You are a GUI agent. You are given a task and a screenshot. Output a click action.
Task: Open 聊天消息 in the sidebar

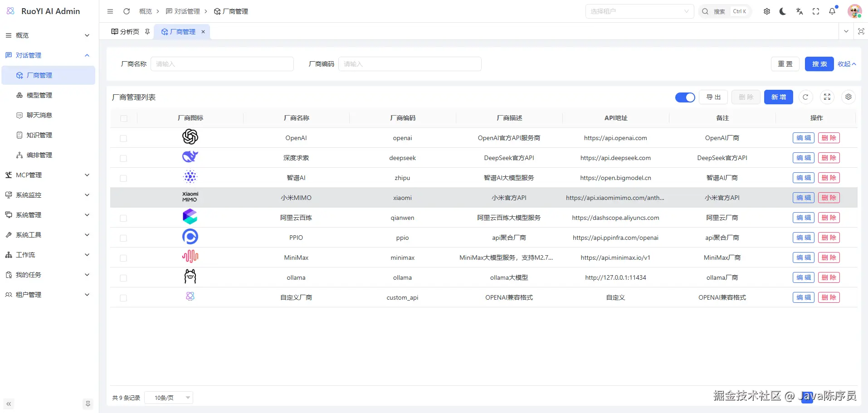(x=49, y=115)
